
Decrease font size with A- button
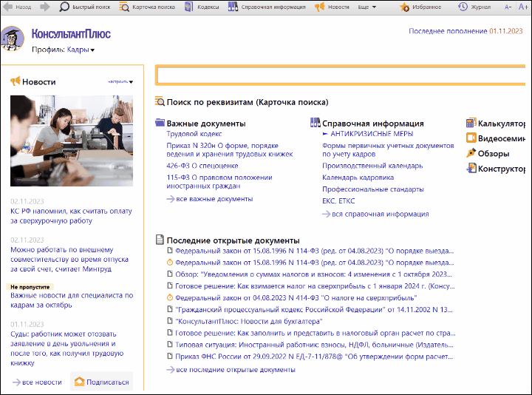(x=508, y=7)
